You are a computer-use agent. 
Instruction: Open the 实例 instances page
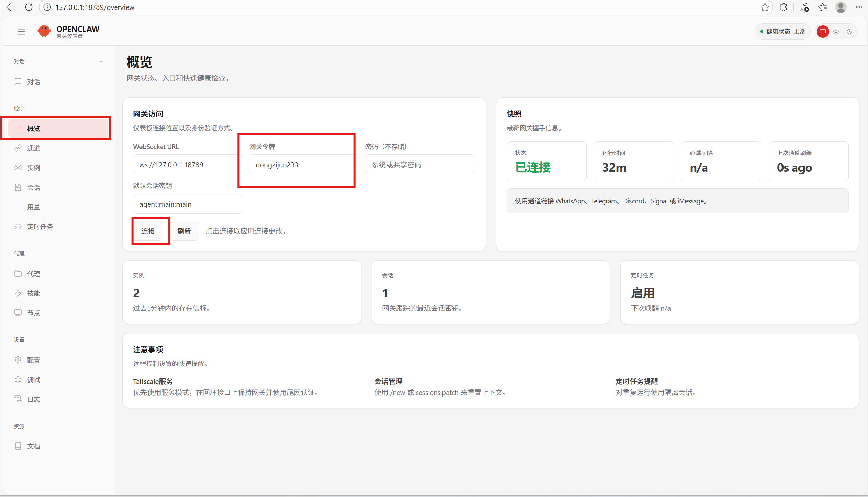(34, 168)
